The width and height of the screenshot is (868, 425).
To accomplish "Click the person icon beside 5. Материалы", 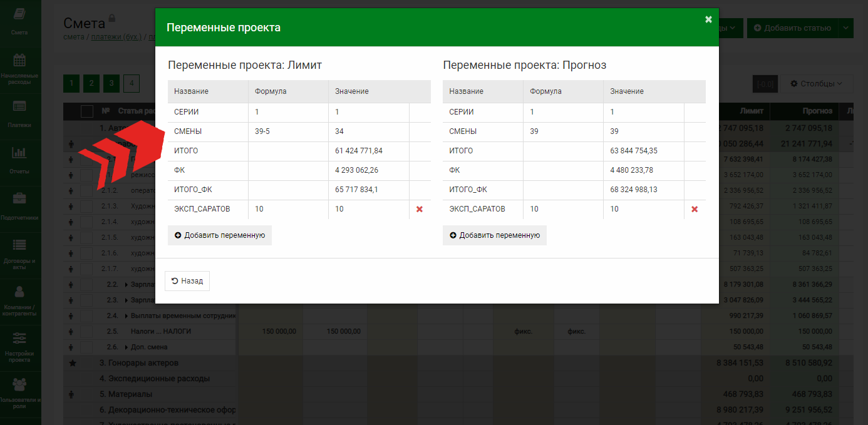I will point(72,394).
